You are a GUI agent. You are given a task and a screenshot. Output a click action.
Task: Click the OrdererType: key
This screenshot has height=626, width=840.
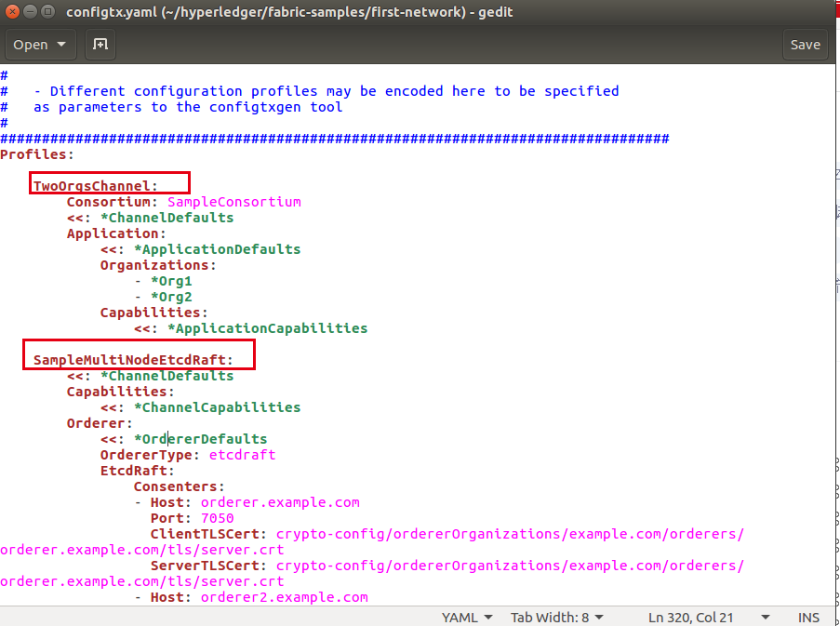pyautogui.click(x=150, y=455)
